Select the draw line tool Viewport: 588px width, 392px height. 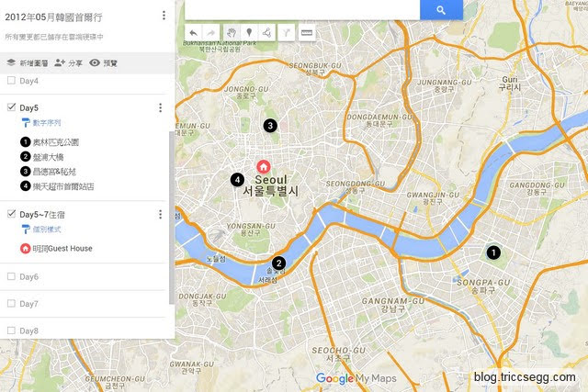266,33
